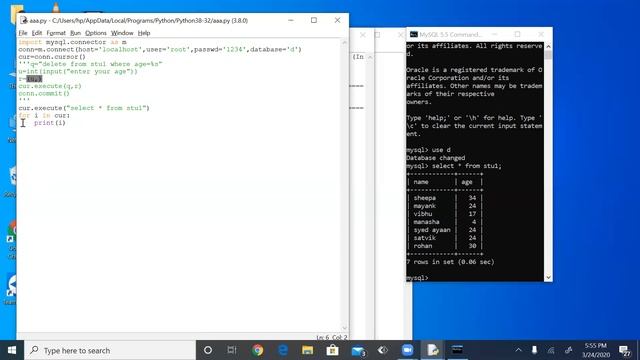Launch Microsoft Edge from the taskbar
This screenshot has height=360, width=640.
pos(282,350)
